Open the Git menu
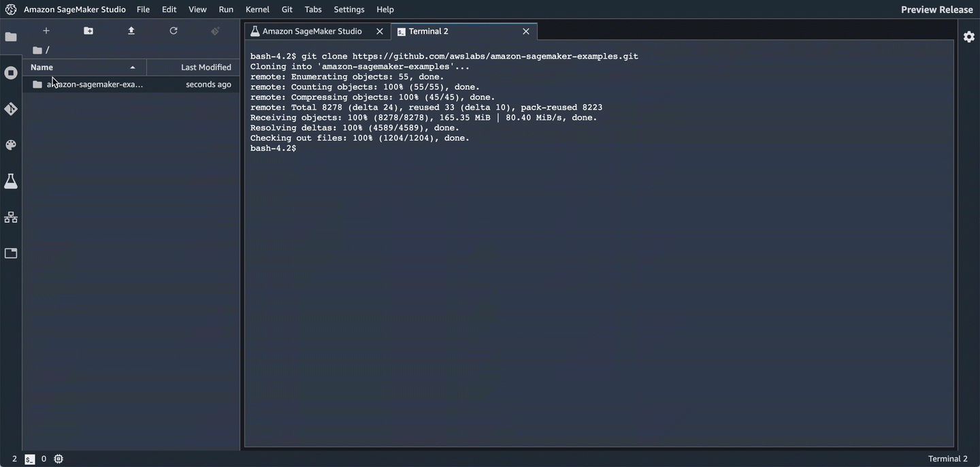 point(287,10)
